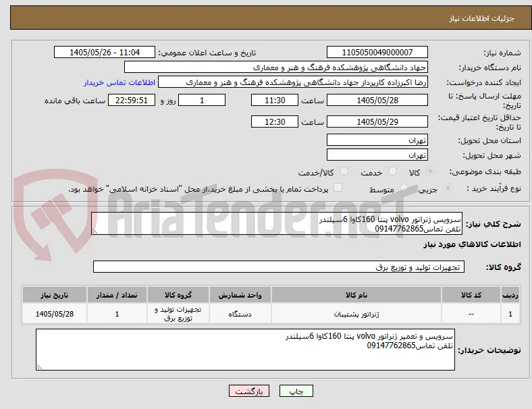Select the متوسط purchase type radio

[404, 188]
